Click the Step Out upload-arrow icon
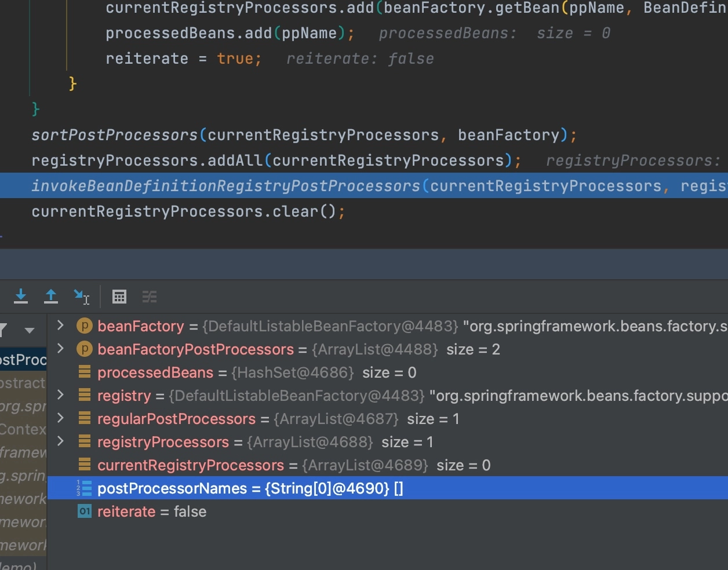Image resolution: width=728 pixels, height=570 pixels. point(51,297)
